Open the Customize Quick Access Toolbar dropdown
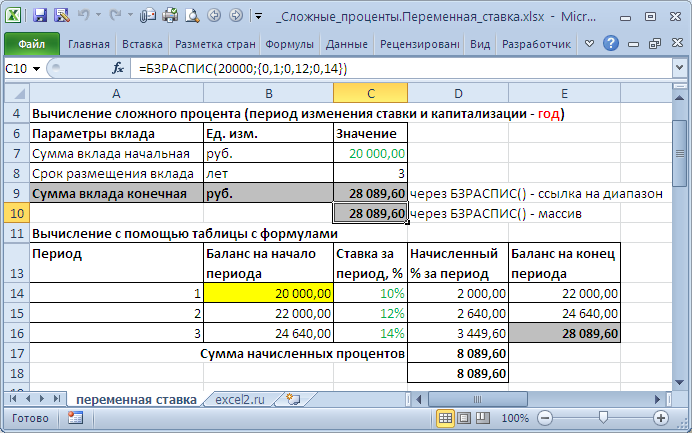 (x=259, y=16)
